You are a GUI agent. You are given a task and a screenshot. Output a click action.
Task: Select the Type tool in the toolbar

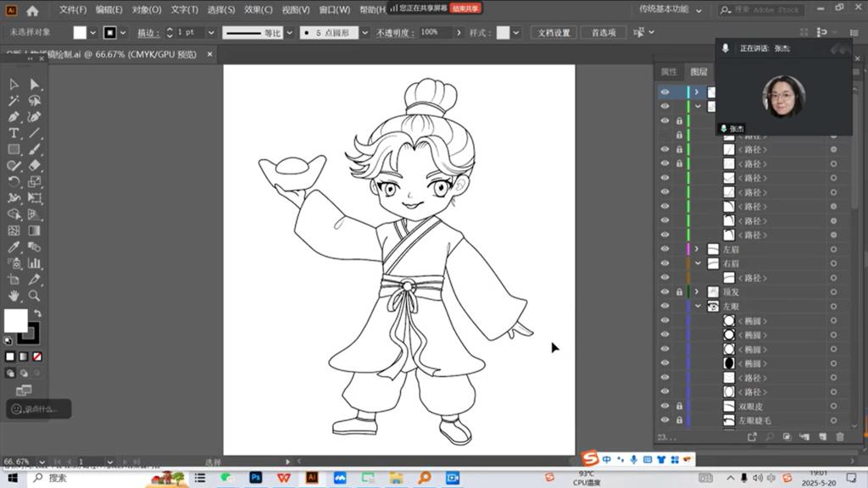[x=14, y=133]
